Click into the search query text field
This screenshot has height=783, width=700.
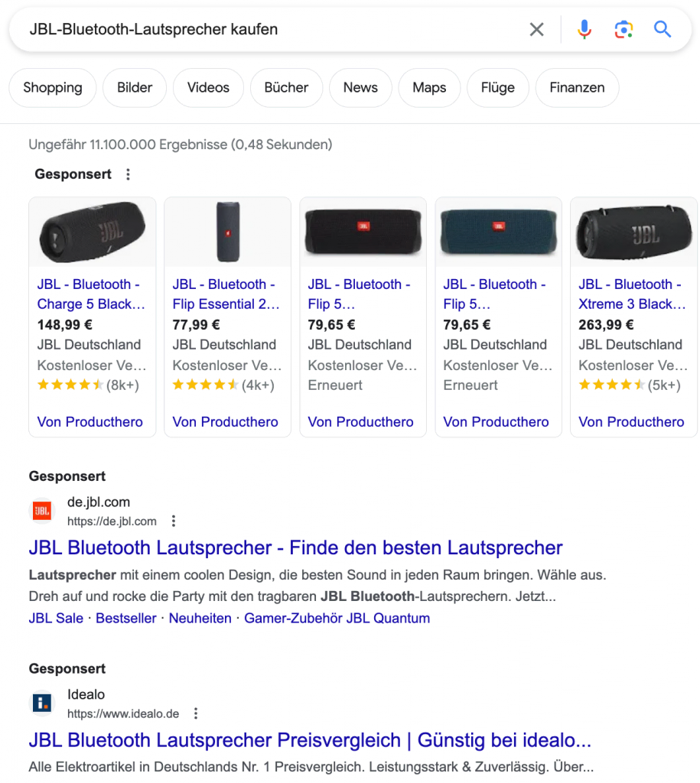(x=268, y=30)
